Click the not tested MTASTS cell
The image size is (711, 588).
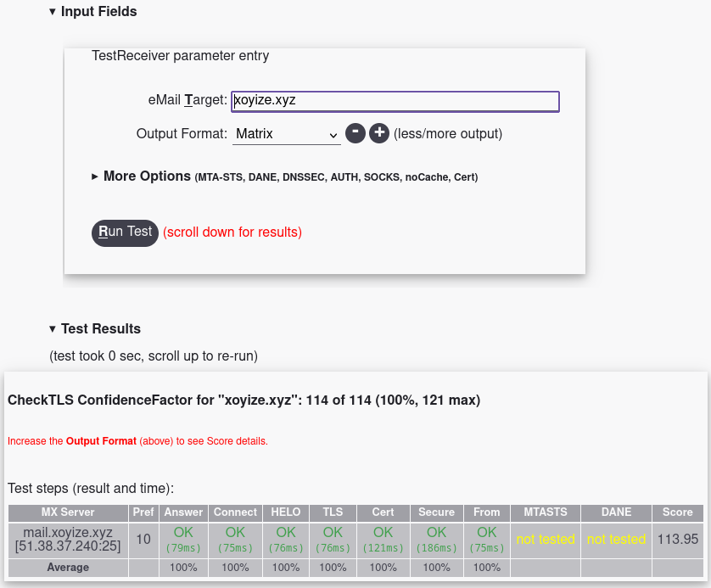point(546,540)
